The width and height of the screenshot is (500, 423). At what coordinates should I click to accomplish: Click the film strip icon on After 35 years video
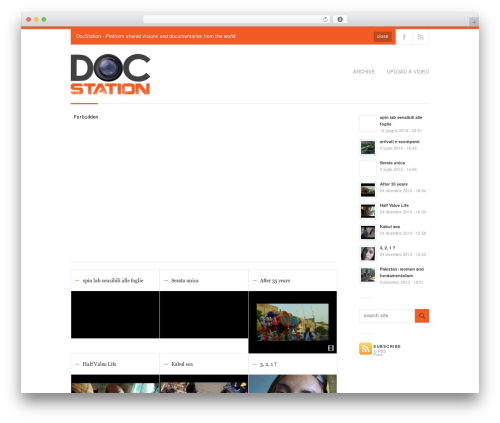point(331,348)
